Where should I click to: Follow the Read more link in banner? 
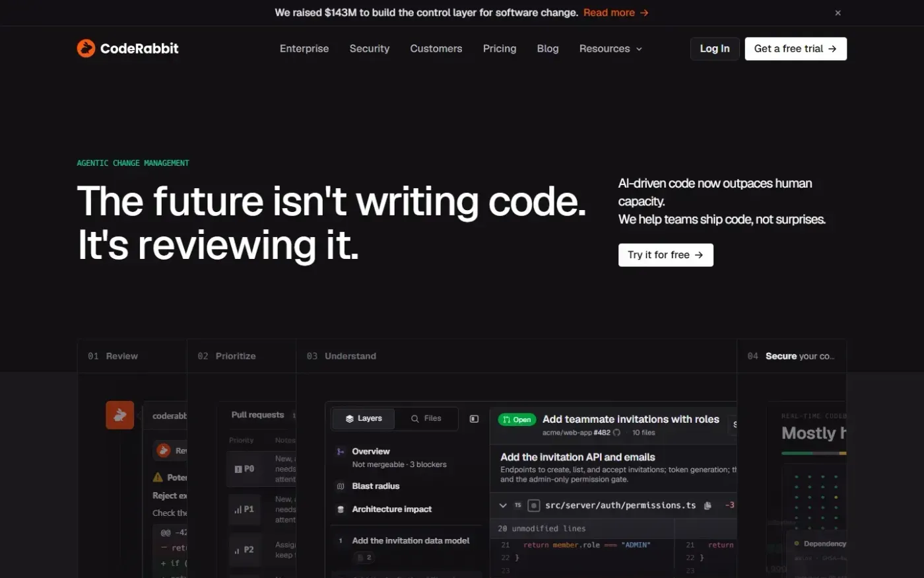[616, 13]
